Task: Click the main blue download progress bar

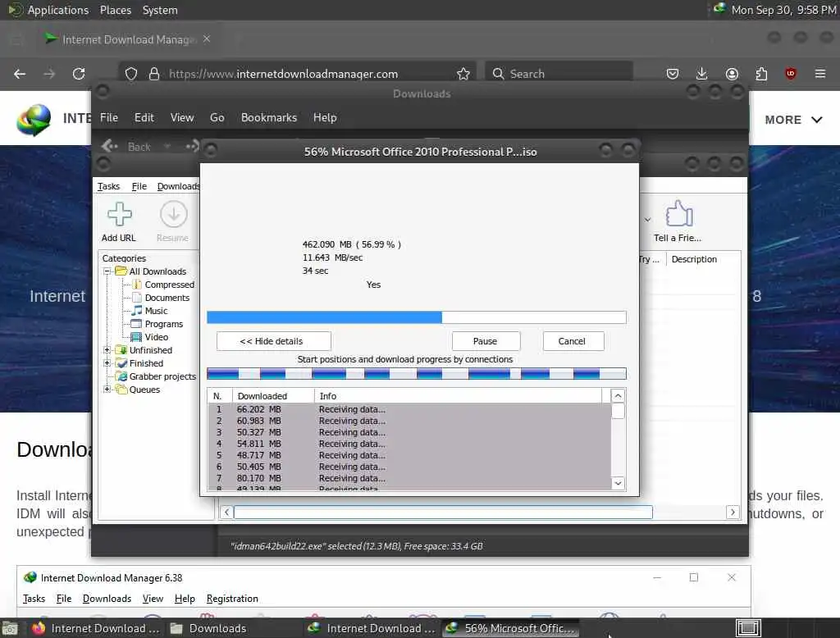Action: coord(416,317)
